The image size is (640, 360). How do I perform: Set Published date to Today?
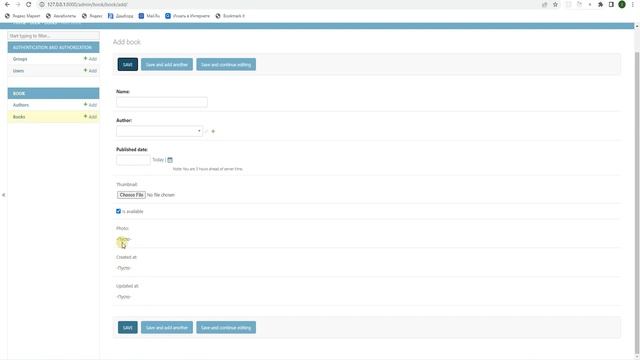[x=158, y=160]
